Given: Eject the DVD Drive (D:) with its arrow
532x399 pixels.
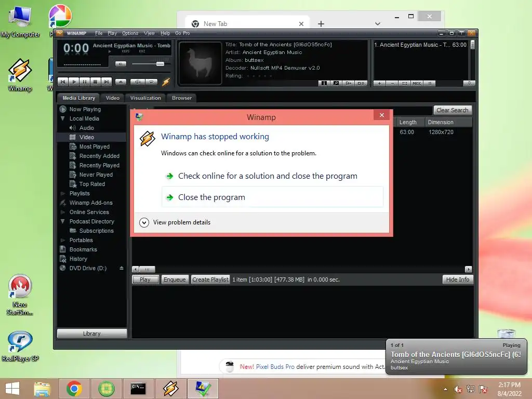Looking at the screenshot, I should [122, 268].
